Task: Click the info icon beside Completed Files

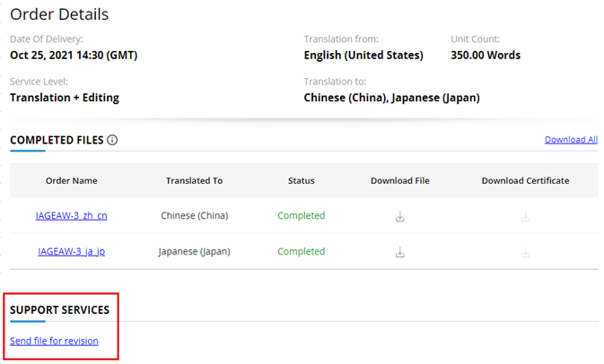Action: (112, 140)
